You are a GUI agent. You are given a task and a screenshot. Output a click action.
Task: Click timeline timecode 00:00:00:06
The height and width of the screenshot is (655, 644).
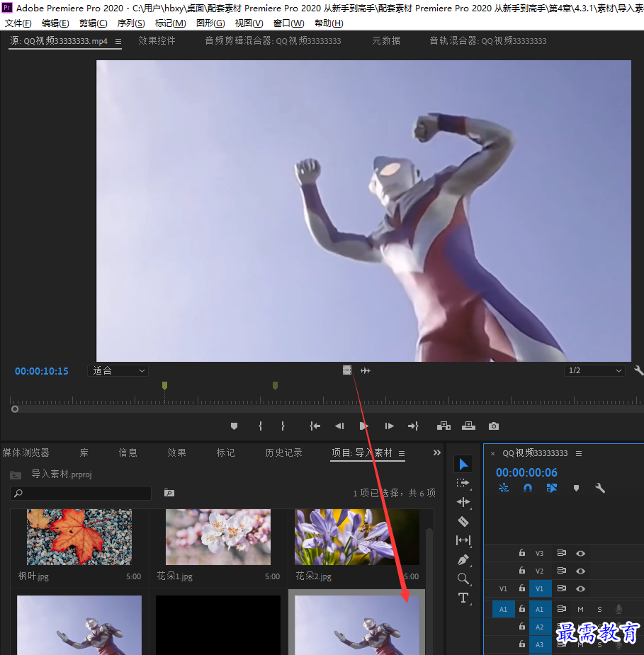coord(526,472)
